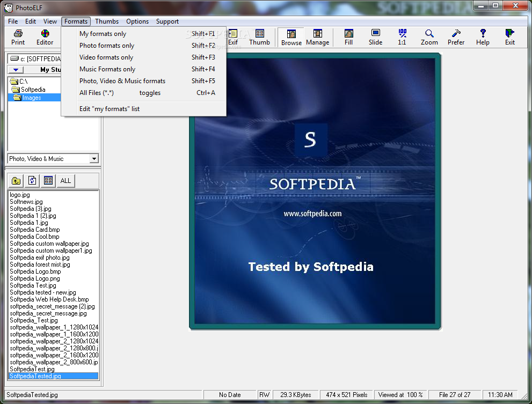Switch to Manage mode
Viewport: 532px width, 404px height.
pyautogui.click(x=317, y=37)
